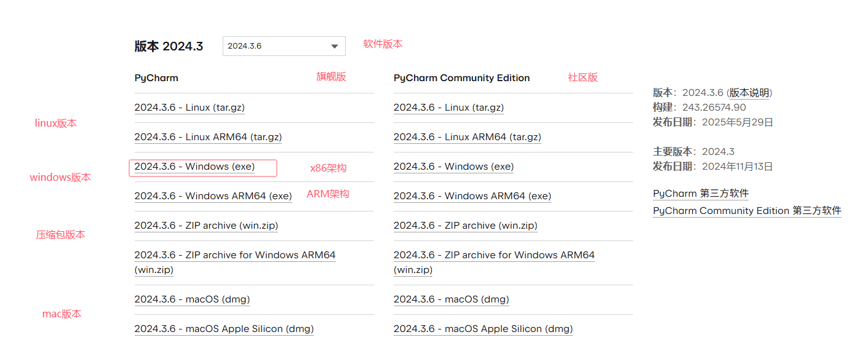
Task: Click the dropdown arrow beside 2024.3.6
Action: [x=335, y=46]
